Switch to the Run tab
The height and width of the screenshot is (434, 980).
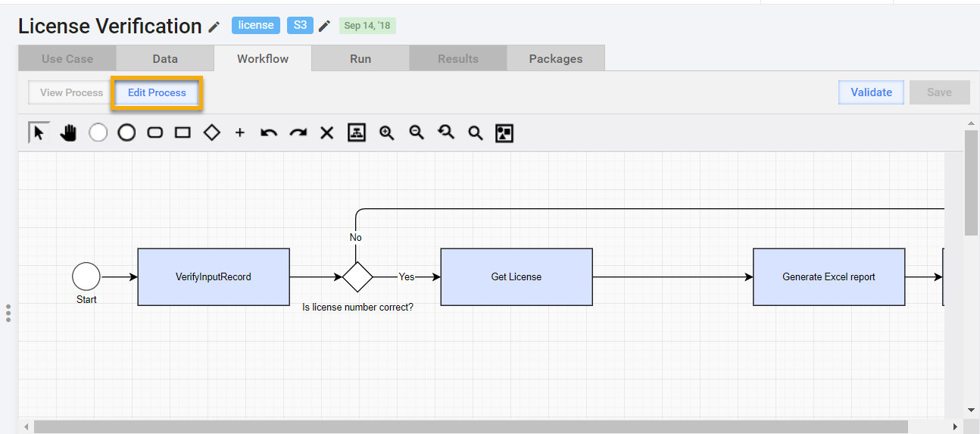360,58
